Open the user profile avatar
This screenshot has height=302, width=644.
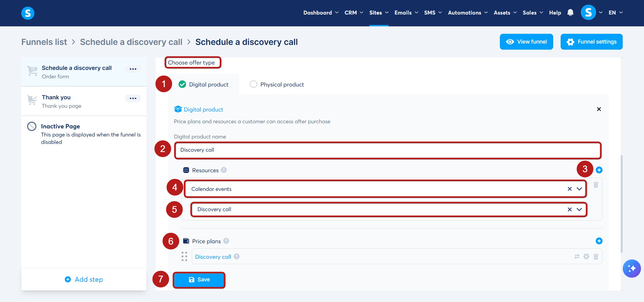tap(588, 12)
